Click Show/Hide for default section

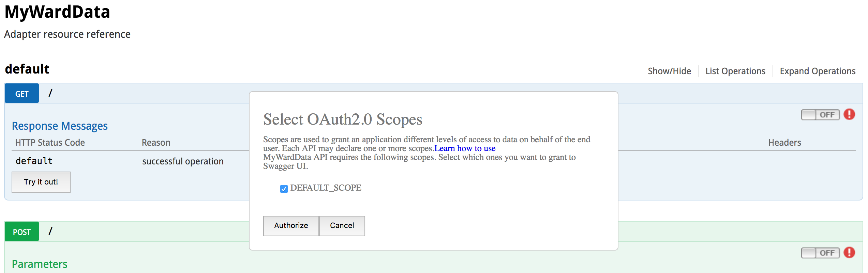[x=669, y=71]
